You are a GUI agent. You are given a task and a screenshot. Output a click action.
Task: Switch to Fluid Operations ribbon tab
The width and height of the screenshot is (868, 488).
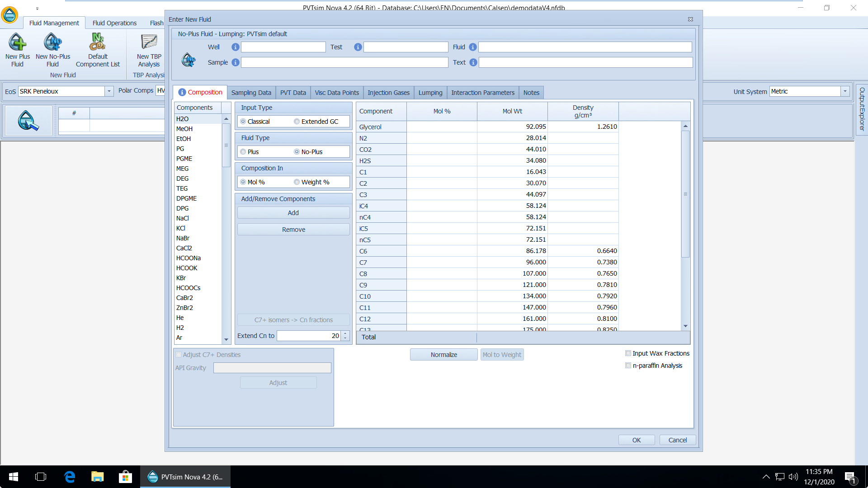click(114, 23)
